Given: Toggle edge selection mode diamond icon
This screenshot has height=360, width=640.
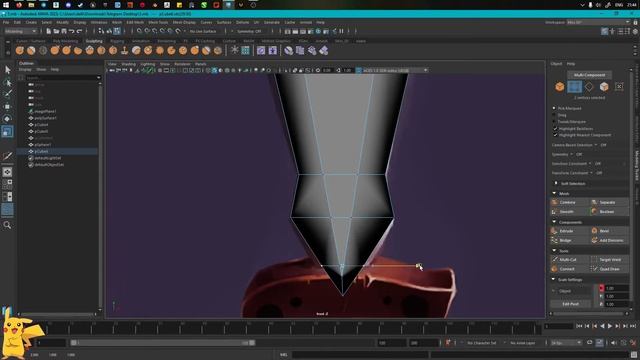Looking at the screenshot, I should [589, 87].
